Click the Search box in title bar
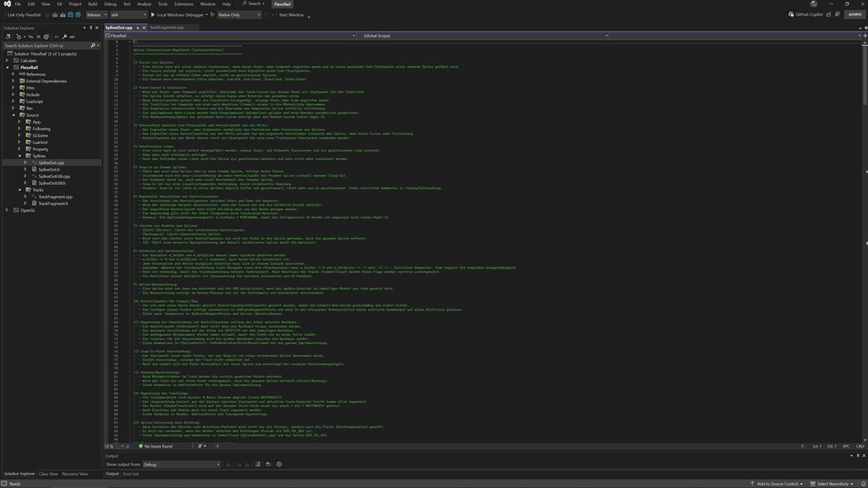 pos(254,4)
